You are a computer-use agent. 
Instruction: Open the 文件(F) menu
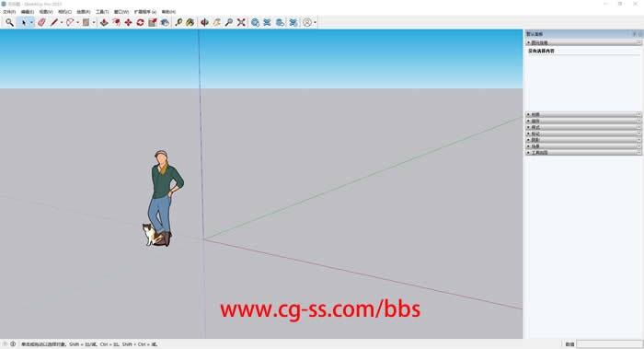tap(9, 12)
